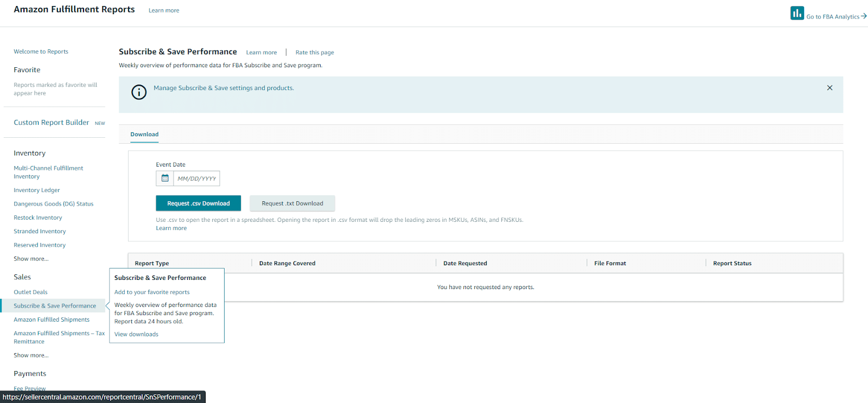Screen dimensions: 868x403
Task: Open Learn more under the csv note
Action: (x=171, y=228)
